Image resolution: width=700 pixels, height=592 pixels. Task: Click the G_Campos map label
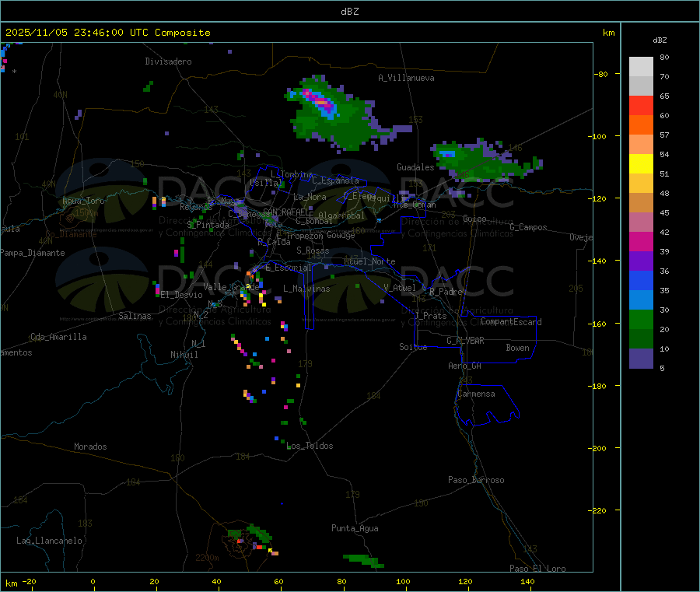[529, 227]
